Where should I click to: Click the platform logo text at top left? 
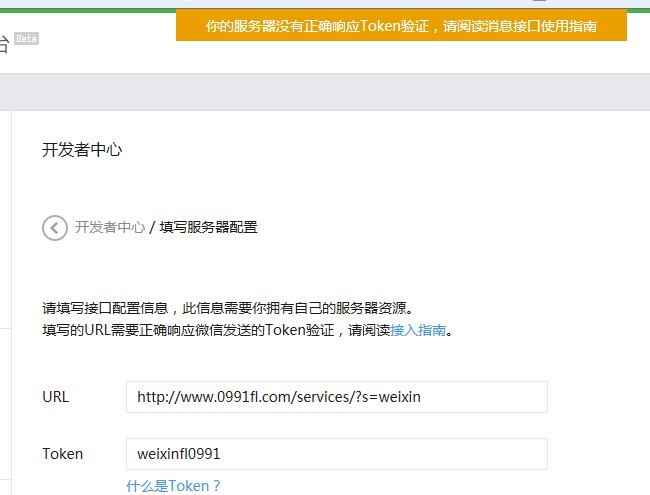4,42
